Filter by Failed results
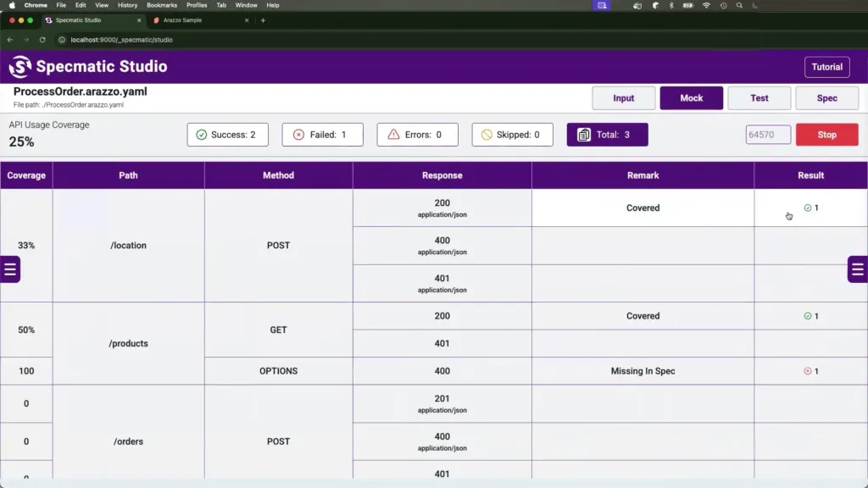The height and width of the screenshot is (488, 868). (322, 135)
